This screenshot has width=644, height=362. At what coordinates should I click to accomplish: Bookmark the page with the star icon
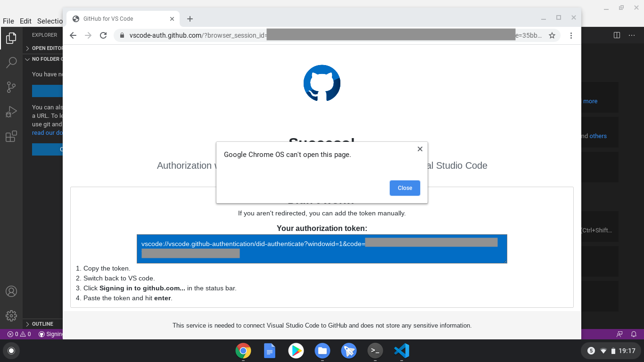[x=552, y=35]
